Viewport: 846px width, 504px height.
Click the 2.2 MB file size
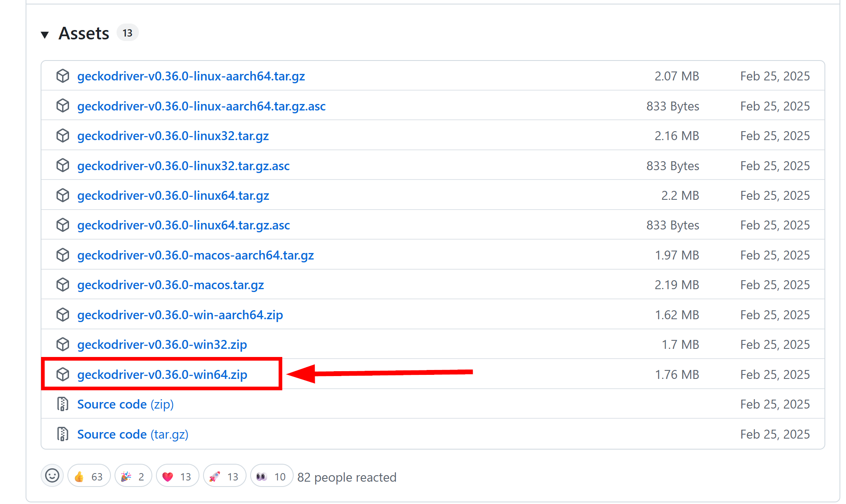click(680, 195)
